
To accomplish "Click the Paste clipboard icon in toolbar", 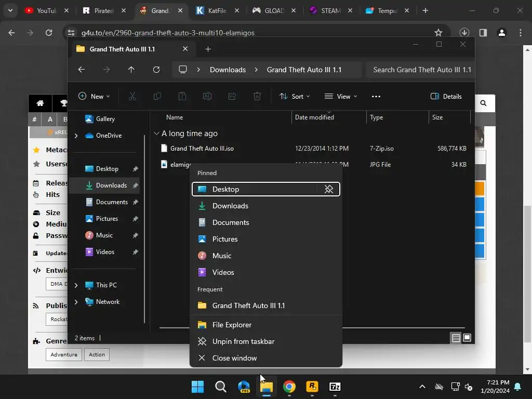I will coord(182,96).
